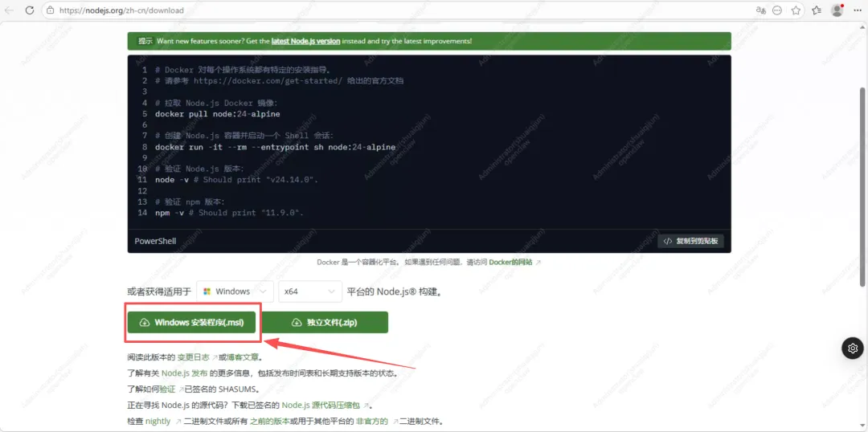Open the translate page icon

coord(760,10)
